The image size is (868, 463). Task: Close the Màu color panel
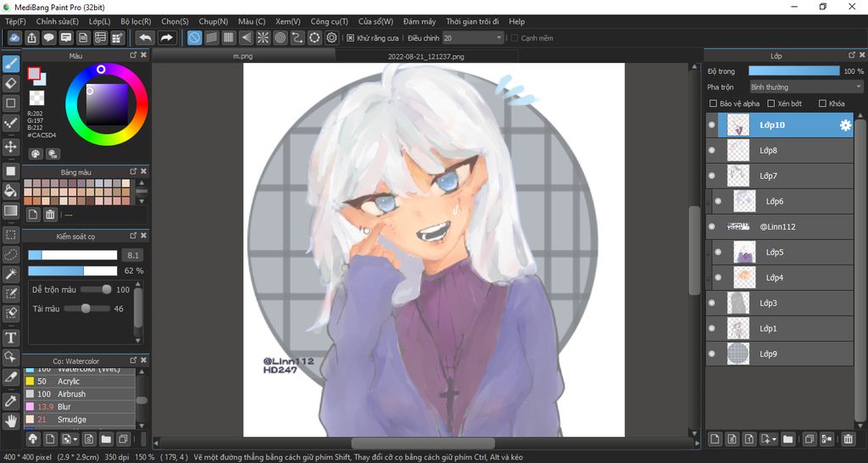pyautogui.click(x=144, y=55)
